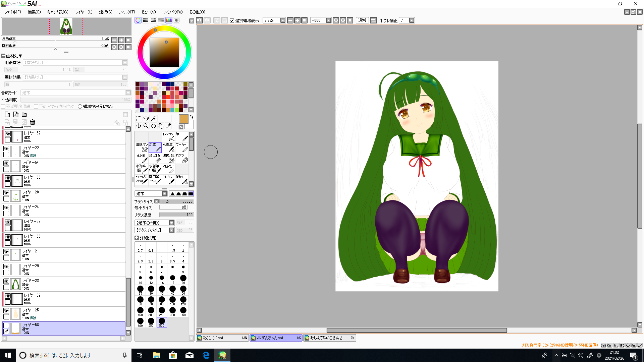Viewport: 644px width, 362px height.
Task: Show layer レイヤー58 visibility box
Action: [x=6, y=325]
